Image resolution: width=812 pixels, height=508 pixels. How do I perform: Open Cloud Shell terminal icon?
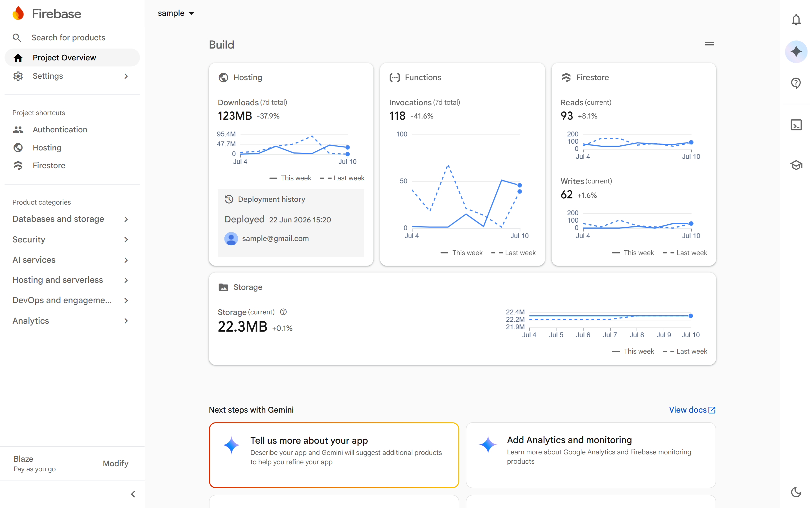tap(796, 125)
